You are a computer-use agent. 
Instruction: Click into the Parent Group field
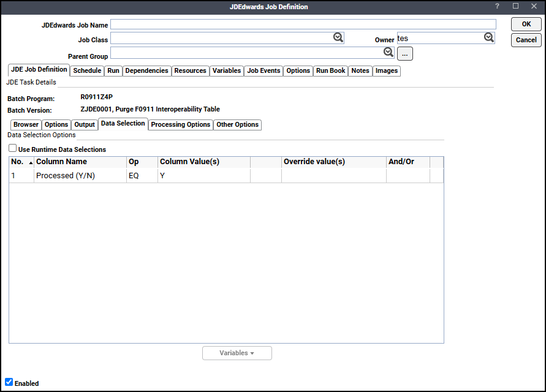(x=252, y=53)
